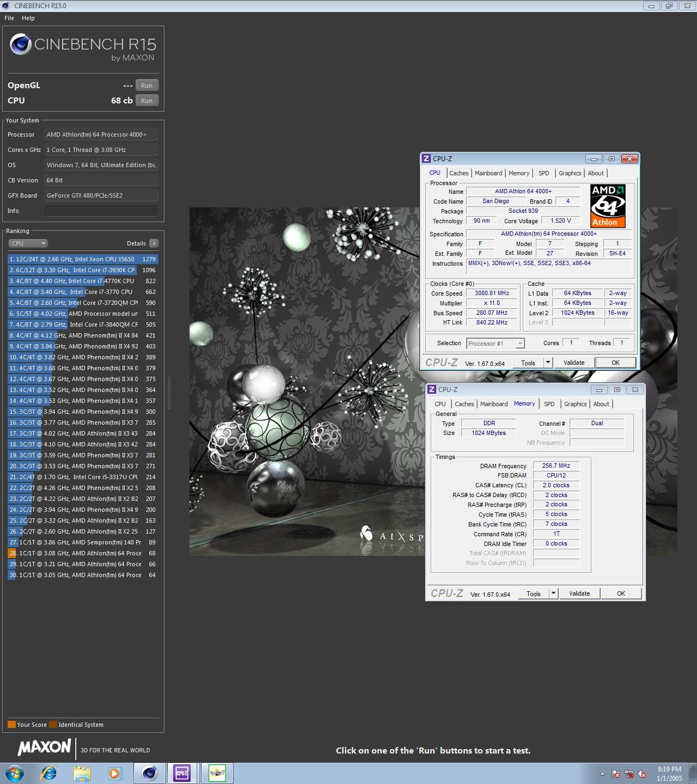
Task: Click the Core Speed 3080.81 MHz value
Action: tap(492, 293)
